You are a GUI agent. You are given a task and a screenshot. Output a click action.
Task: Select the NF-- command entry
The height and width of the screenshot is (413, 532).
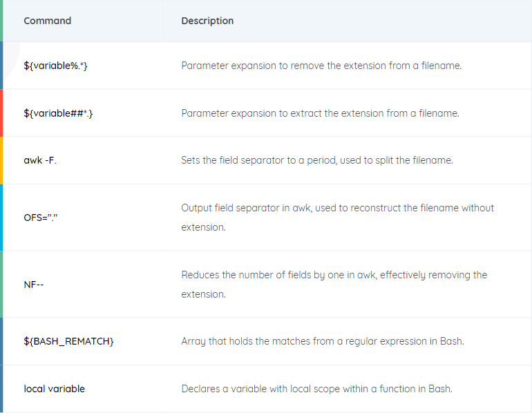(x=35, y=284)
